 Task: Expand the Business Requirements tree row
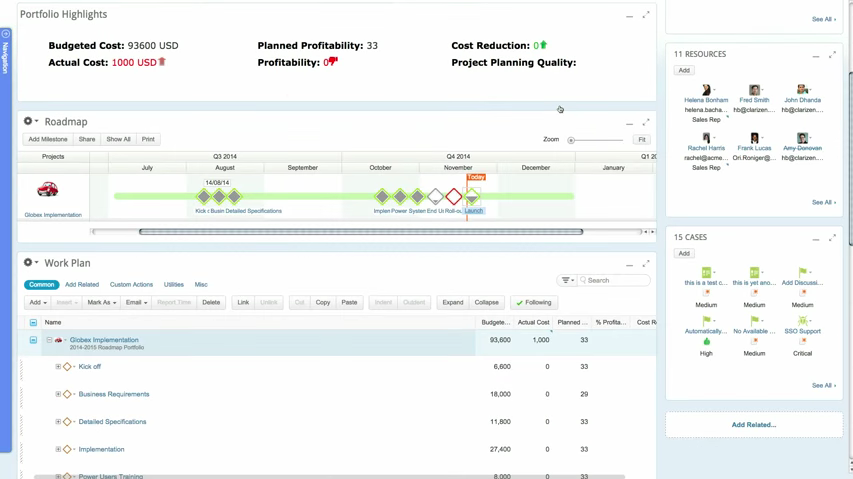[58, 394]
